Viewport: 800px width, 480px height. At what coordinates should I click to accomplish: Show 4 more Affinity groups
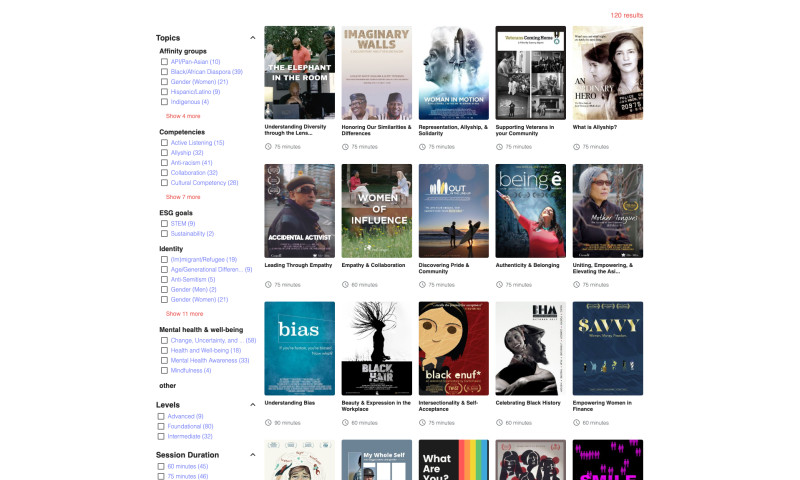[x=183, y=116]
